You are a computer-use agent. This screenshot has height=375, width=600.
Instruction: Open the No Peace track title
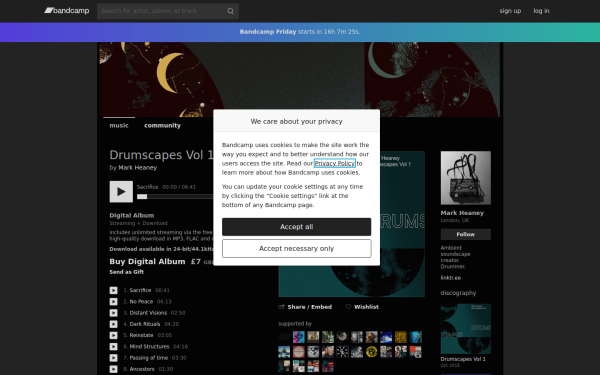[x=141, y=302]
